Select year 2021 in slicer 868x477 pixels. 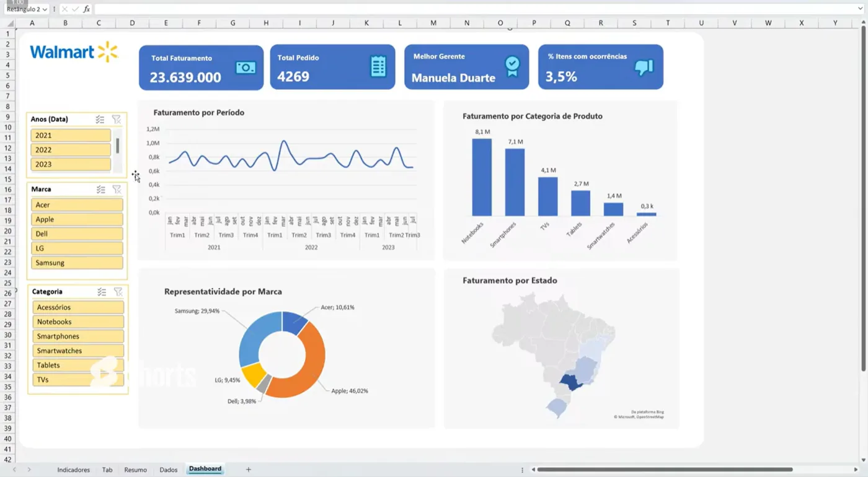click(x=71, y=135)
